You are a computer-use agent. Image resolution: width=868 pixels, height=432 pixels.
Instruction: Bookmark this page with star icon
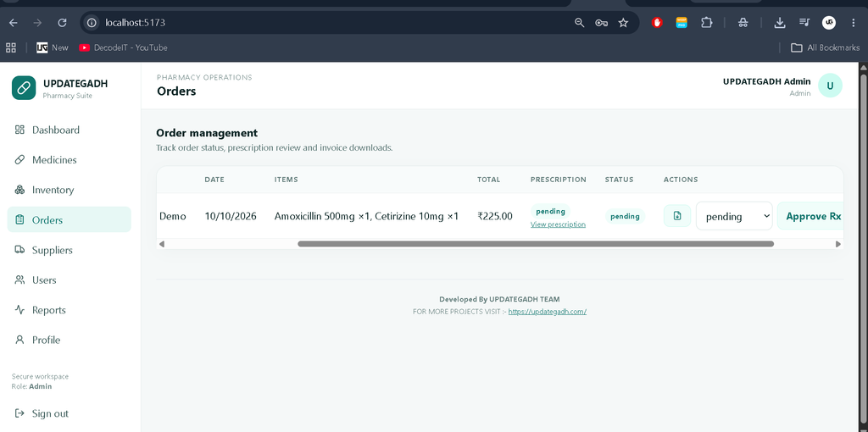coord(623,23)
